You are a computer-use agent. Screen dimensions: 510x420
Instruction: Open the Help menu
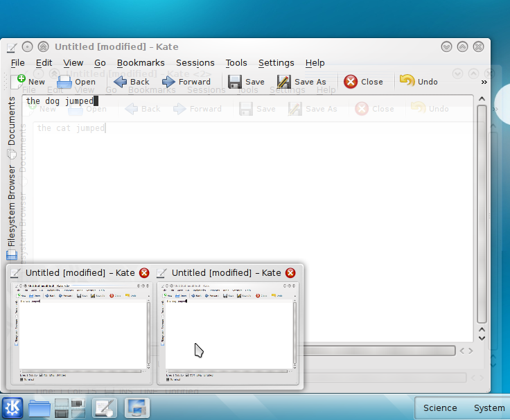click(x=315, y=63)
